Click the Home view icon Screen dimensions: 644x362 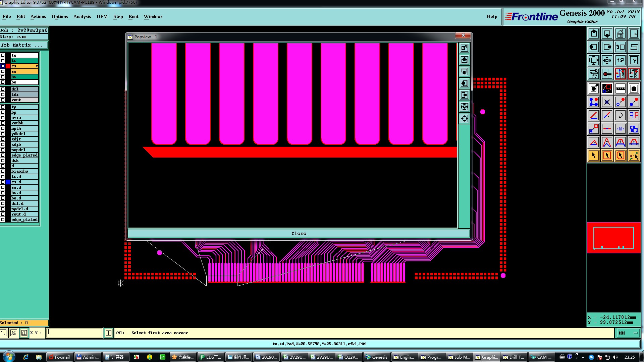(x=620, y=34)
